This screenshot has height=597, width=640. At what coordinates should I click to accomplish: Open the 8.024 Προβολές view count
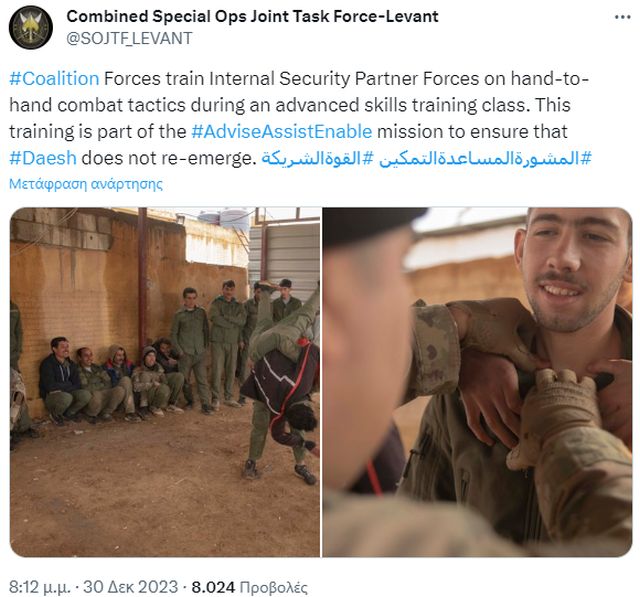pyautogui.click(x=249, y=587)
